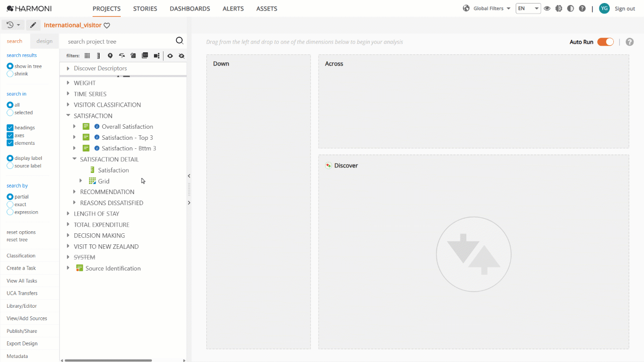Apply the stacked numeric filter icon

(x=145, y=56)
